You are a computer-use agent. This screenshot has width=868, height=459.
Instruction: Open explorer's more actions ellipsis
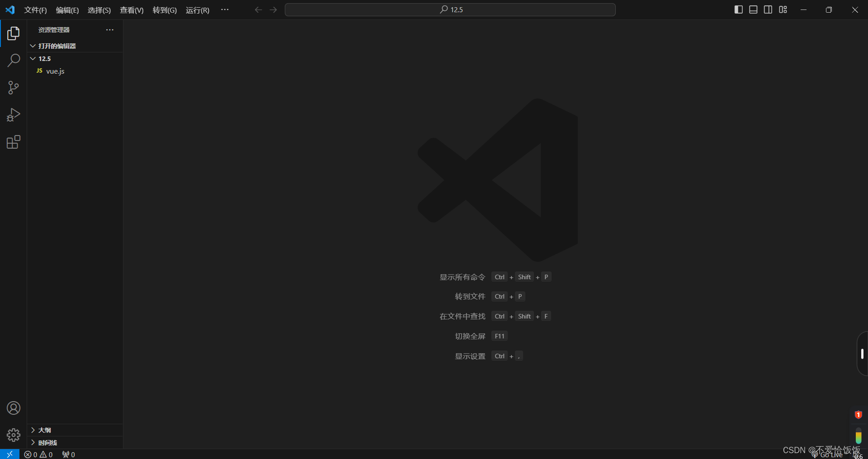pyautogui.click(x=110, y=30)
